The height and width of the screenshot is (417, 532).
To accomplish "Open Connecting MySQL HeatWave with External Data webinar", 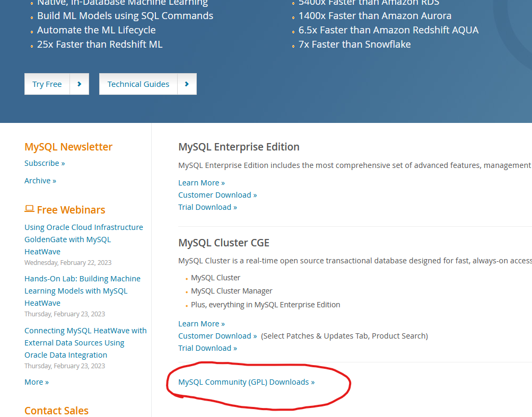I will click(85, 343).
